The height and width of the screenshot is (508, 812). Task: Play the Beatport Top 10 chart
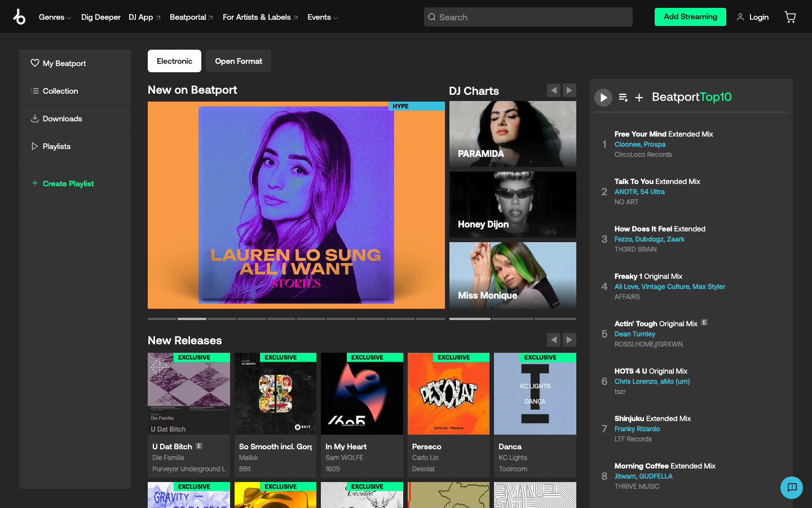603,98
